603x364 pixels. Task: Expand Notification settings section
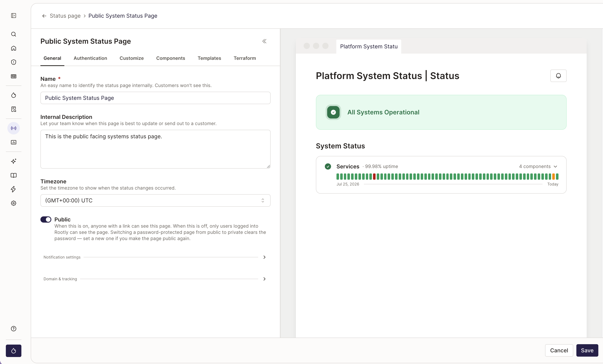(155, 257)
